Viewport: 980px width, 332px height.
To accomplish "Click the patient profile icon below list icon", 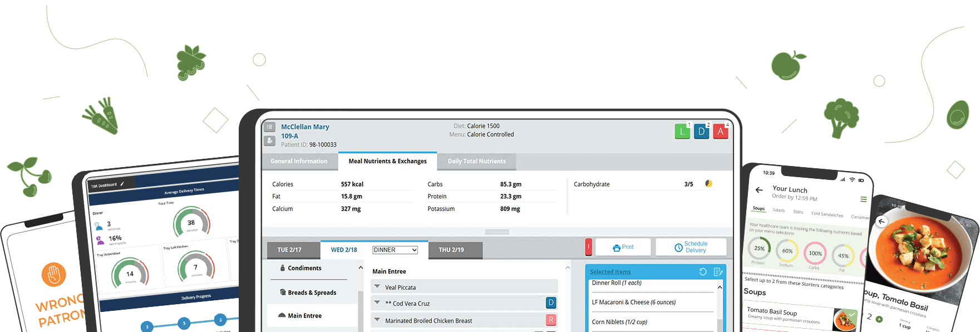I will click(x=269, y=140).
